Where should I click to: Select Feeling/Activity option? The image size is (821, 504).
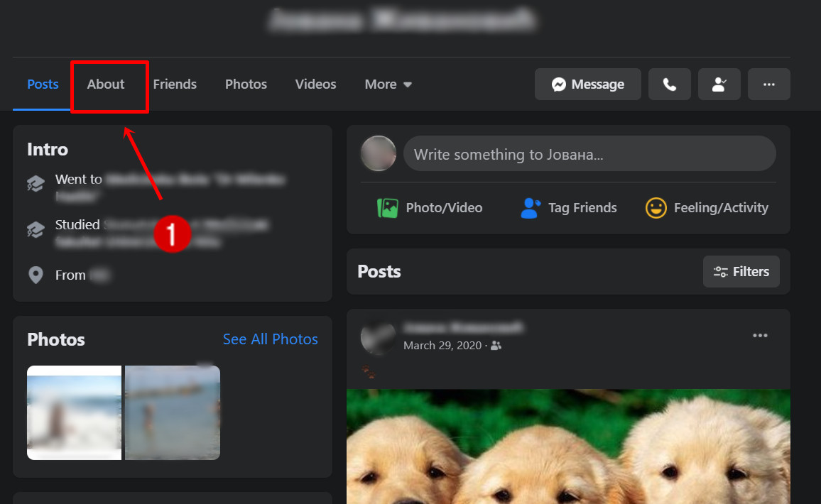tap(707, 208)
